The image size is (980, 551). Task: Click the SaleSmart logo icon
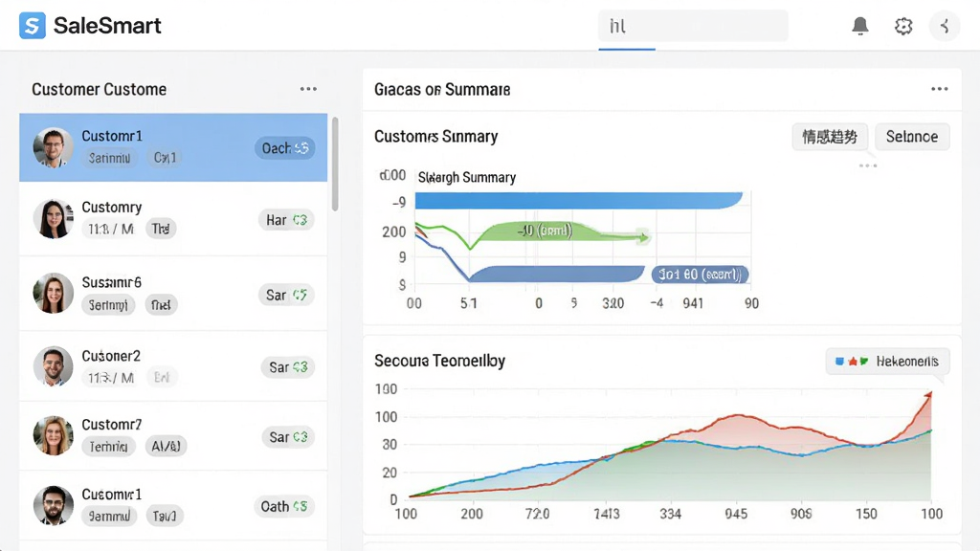click(x=33, y=26)
